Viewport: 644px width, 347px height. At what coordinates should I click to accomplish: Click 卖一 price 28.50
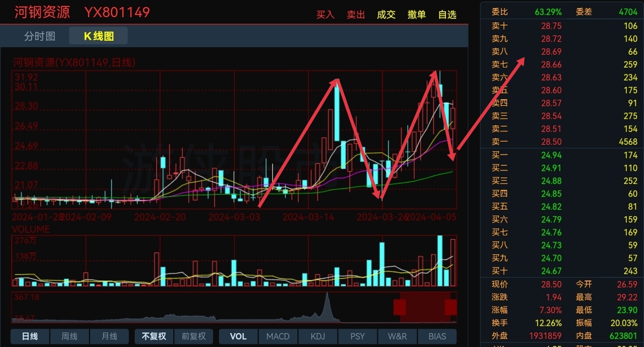pos(551,142)
